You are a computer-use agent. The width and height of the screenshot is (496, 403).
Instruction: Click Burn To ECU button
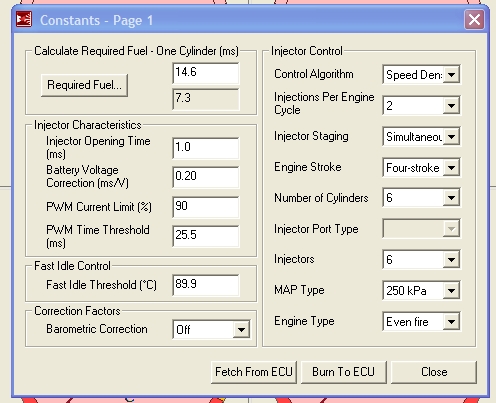[x=344, y=372]
